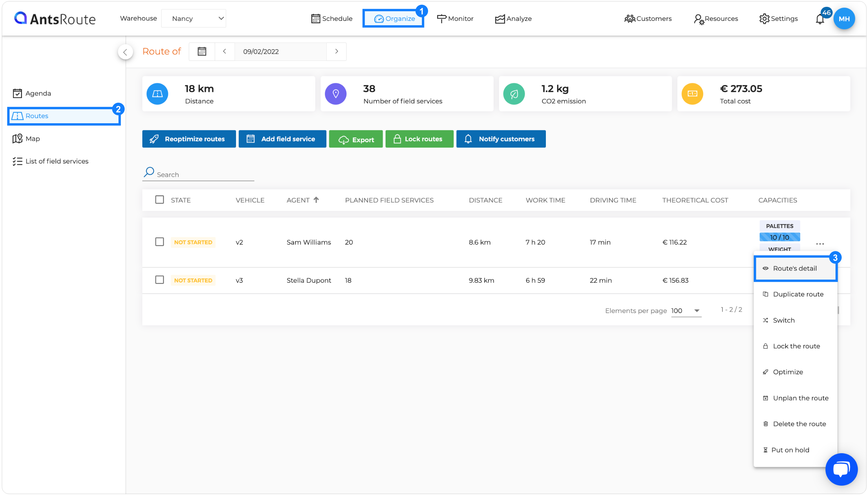Image resolution: width=868 pixels, height=495 pixels.
Task: Click the Stella Dupont agent cell
Action: click(309, 280)
